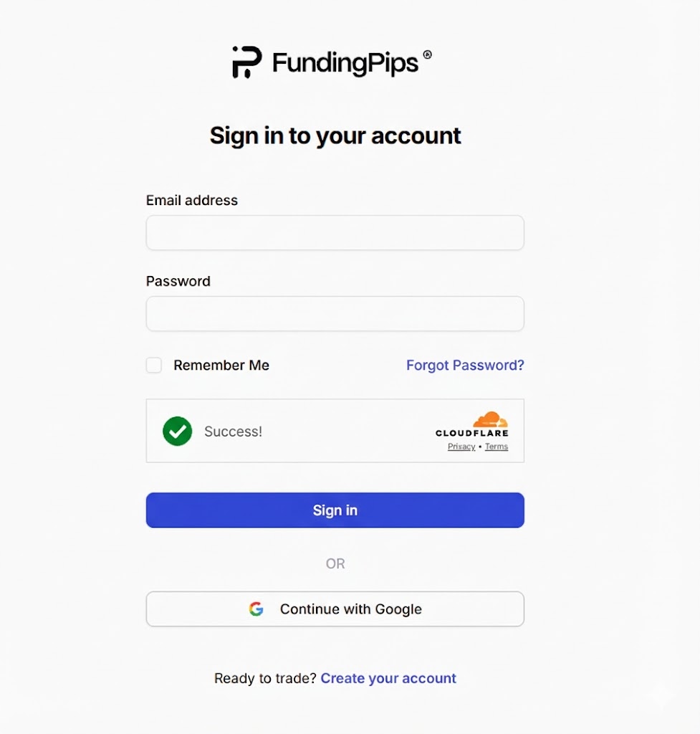Click the green success checkmark icon

177,431
